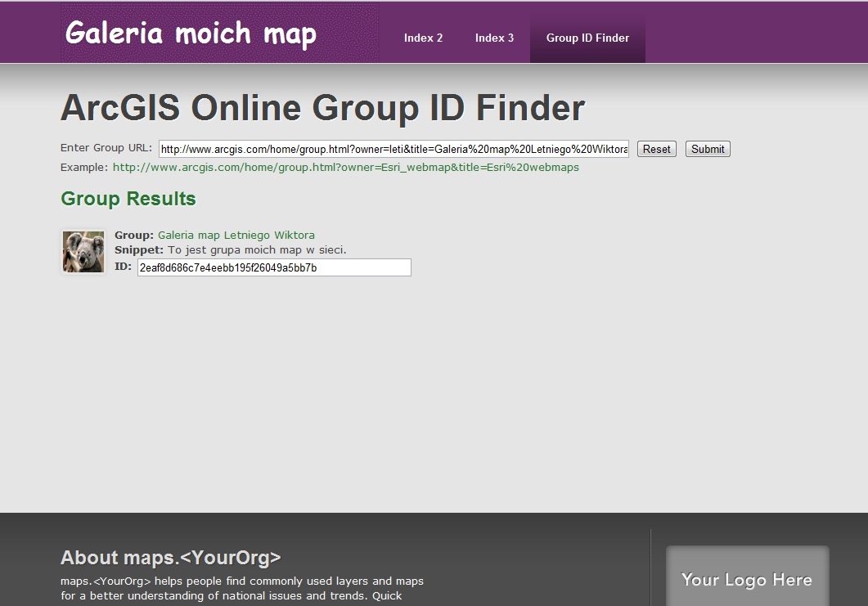
Task: Click the footer paragraph starting 'maps.<YourOrg> helps people find'
Action: (x=242, y=588)
